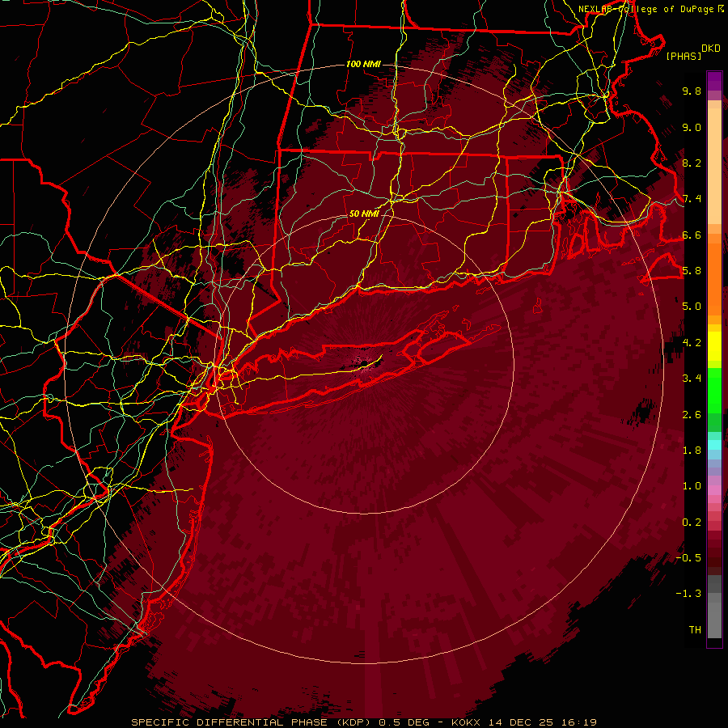Click the 9.8 value on the scale
The height and width of the screenshot is (728, 728).
692,91
